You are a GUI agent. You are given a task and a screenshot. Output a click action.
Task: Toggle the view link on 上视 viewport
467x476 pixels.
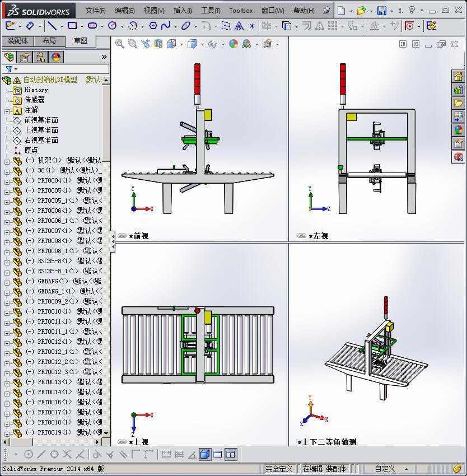tap(122, 442)
